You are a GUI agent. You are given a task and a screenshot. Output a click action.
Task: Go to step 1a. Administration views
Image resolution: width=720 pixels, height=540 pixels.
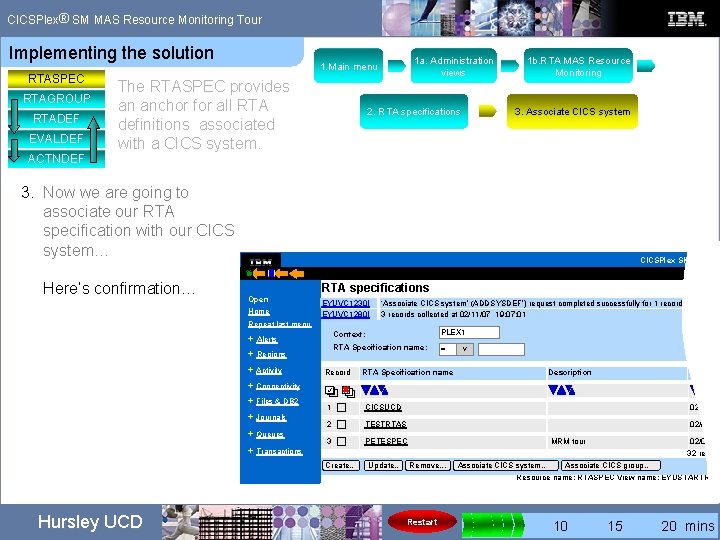[x=454, y=66]
